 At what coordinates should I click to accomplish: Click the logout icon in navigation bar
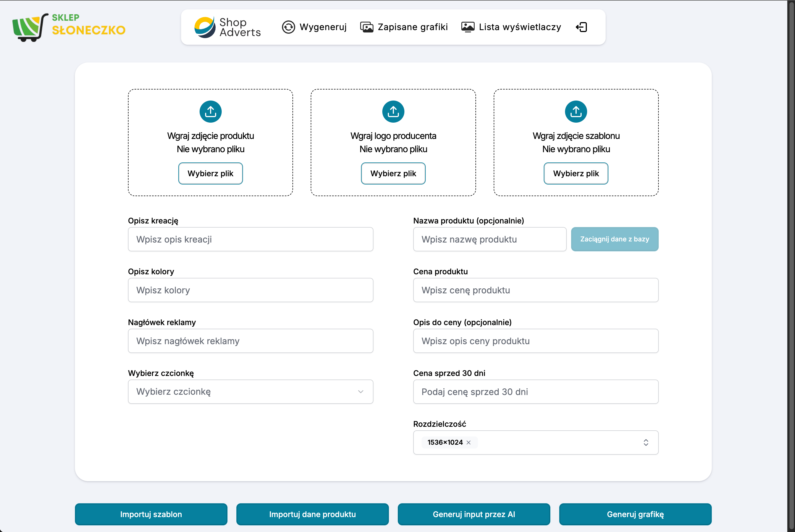pos(582,27)
